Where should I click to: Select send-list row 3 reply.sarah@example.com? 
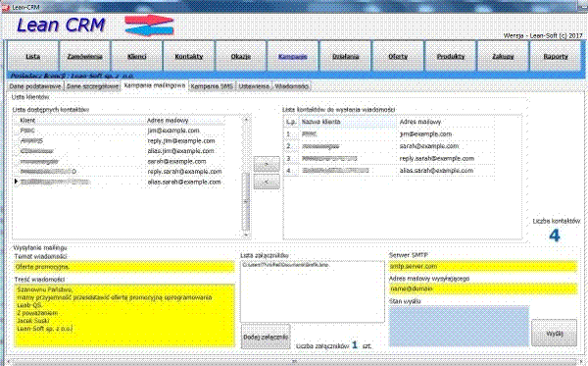389,158
